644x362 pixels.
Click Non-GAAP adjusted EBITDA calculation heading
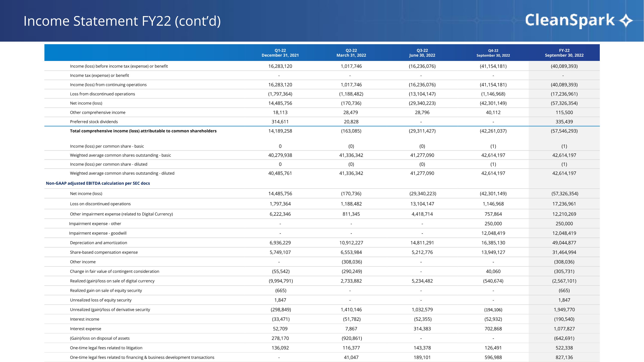click(x=98, y=183)
